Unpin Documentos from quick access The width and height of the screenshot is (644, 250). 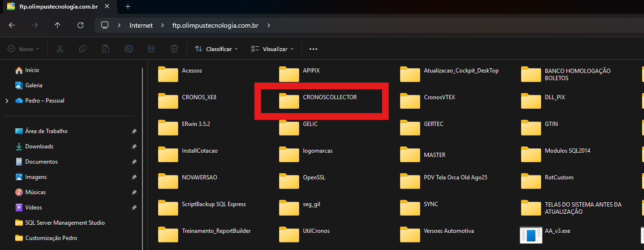point(134,162)
